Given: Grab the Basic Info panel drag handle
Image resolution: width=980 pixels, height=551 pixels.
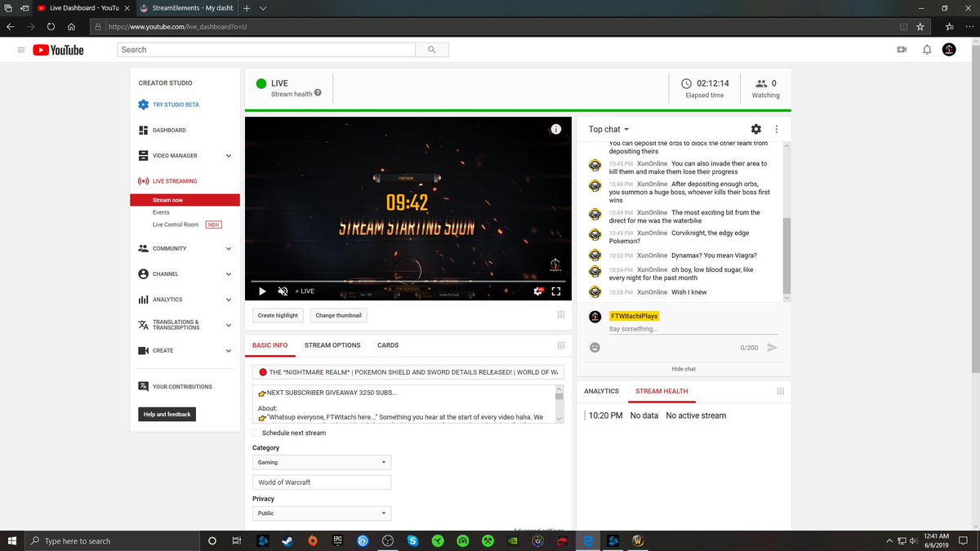Looking at the screenshot, I should point(560,345).
